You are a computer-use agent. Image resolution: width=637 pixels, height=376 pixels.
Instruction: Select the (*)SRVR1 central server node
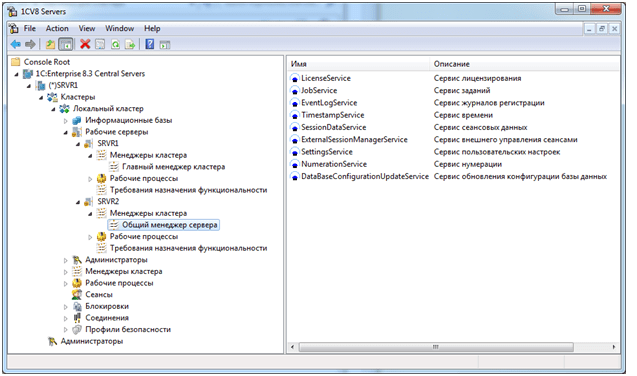(x=63, y=85)
